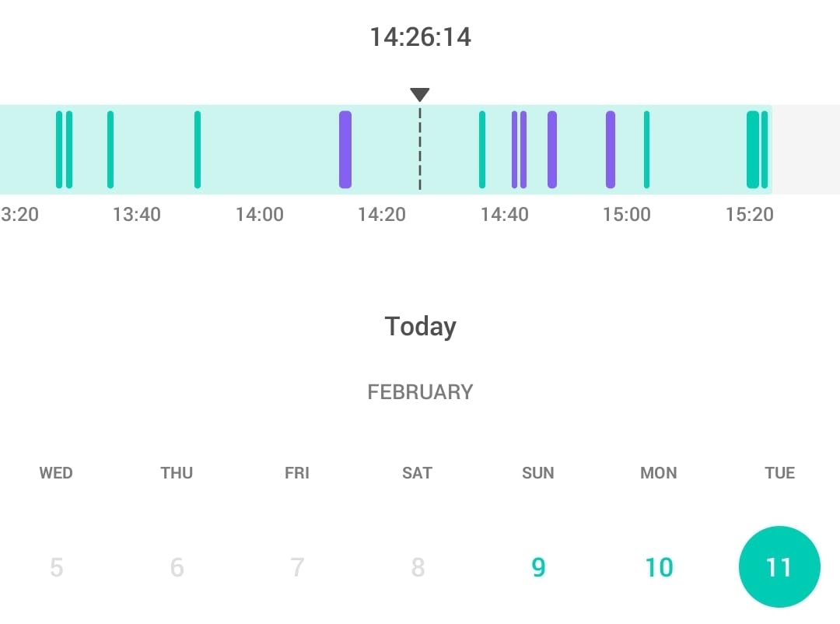The image size is (840, 624).
Task: Tap the 15:00 label on the time axis
Action: 627,214
